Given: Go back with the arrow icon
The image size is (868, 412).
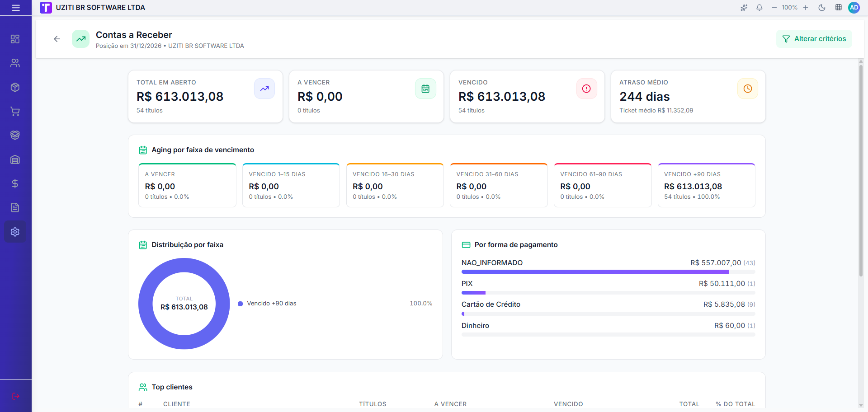Looking at the screenshot, I should click(x=57, y=39).
